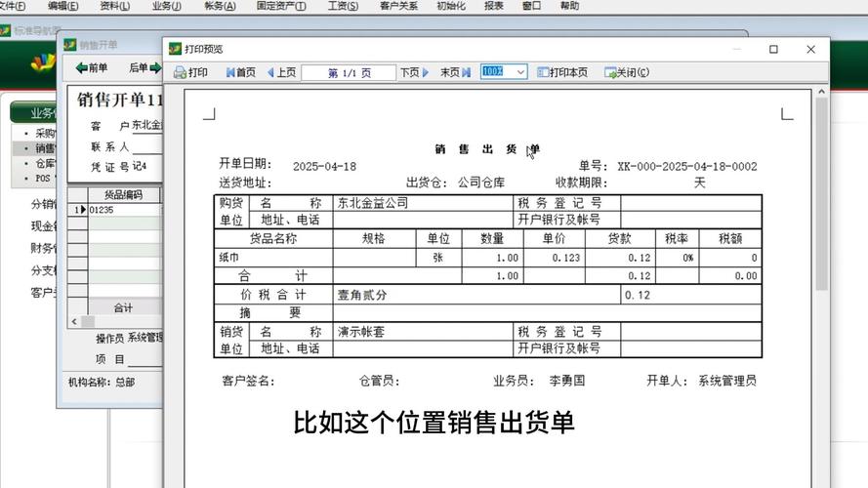Image resolution: width=868 pixels, height=488 pixels.
Task: Click 李勇国 salesperson name
Action: pos(567,381)
